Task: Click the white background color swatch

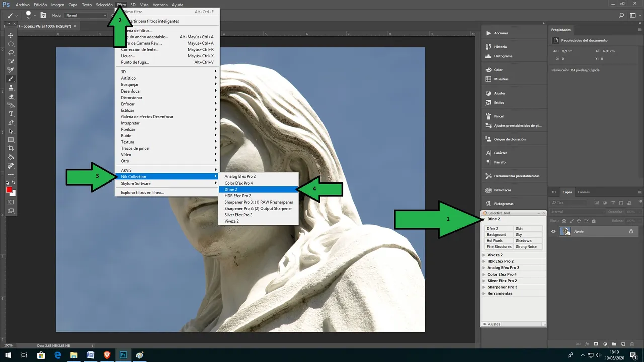Action: pyautogui.click(x=14, y=193)
